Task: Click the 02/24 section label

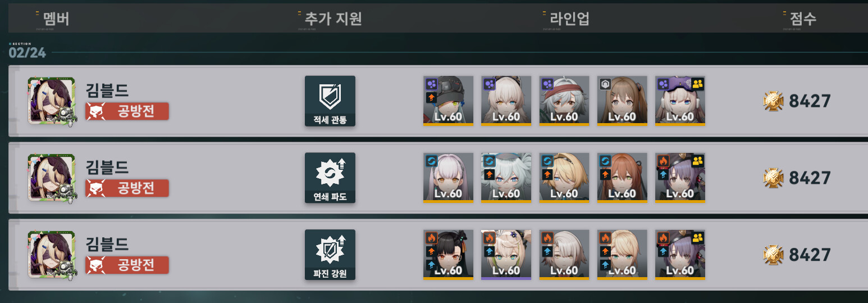Action: 28,53
